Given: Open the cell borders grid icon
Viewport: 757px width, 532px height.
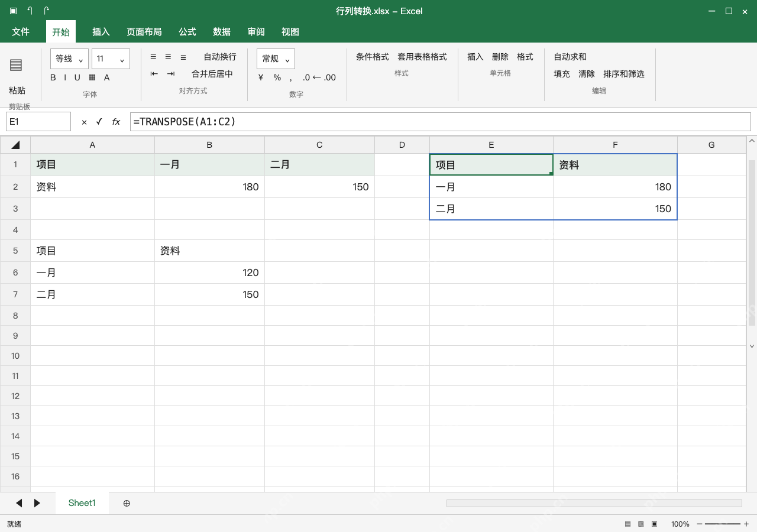Looking at the screenshot, I should [x=92, y=77].
